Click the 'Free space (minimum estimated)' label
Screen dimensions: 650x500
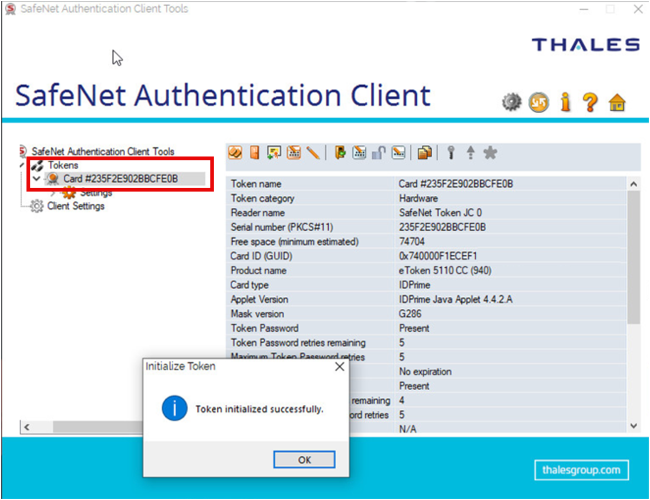[x=294, y=242]
